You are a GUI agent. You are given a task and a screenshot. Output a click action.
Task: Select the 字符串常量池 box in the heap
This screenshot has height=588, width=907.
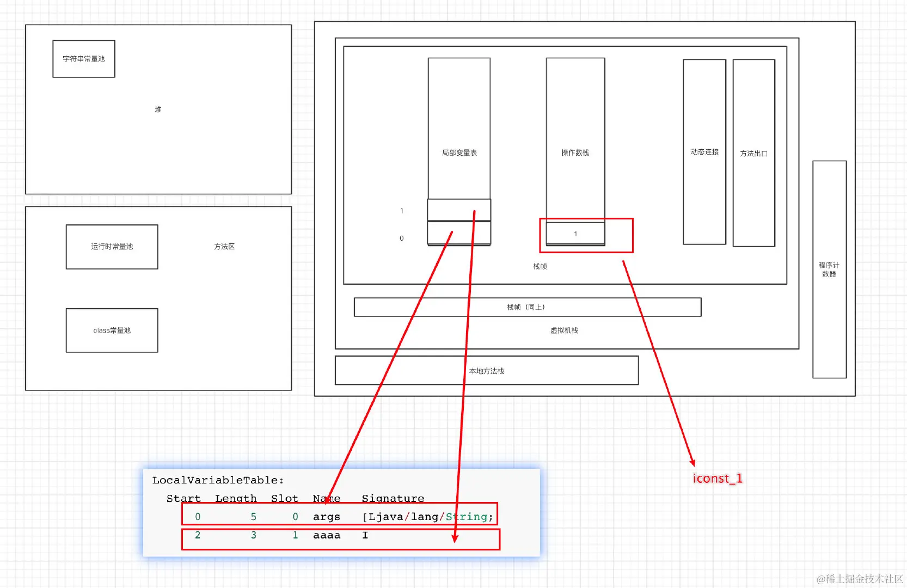click(x=84, y=59)
